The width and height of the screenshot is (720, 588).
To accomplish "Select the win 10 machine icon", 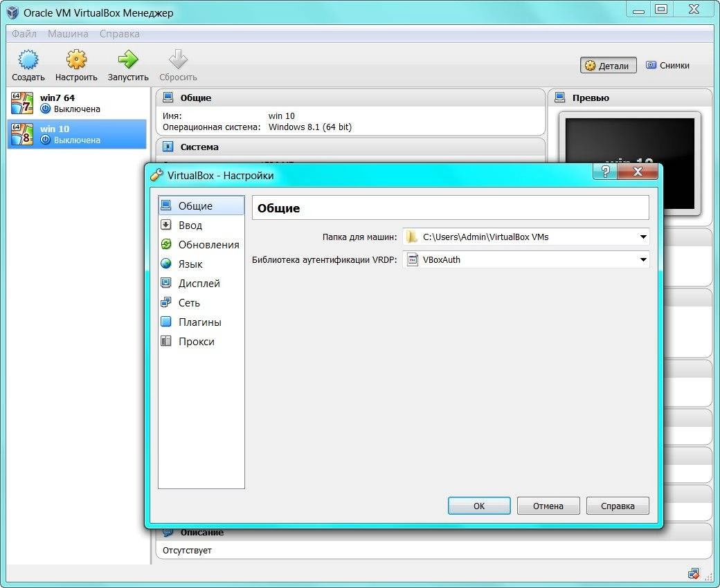I will tap(22, 134).
